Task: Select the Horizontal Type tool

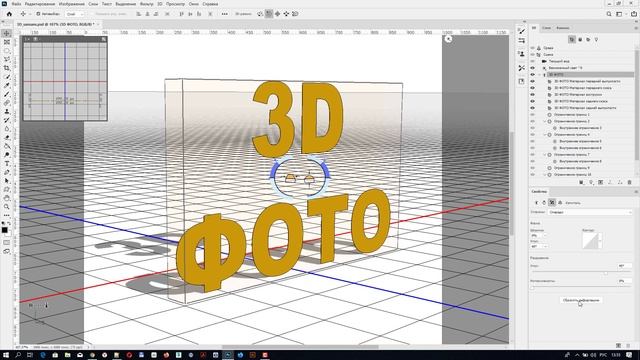Action: 7,163
